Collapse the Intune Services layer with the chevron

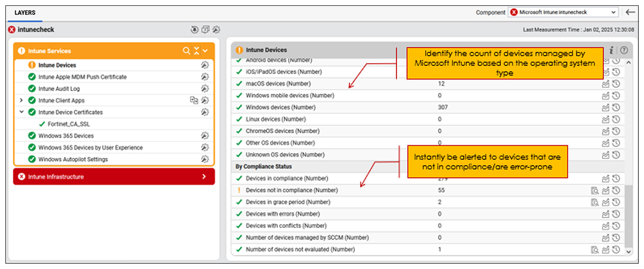[x=205, y=51]
